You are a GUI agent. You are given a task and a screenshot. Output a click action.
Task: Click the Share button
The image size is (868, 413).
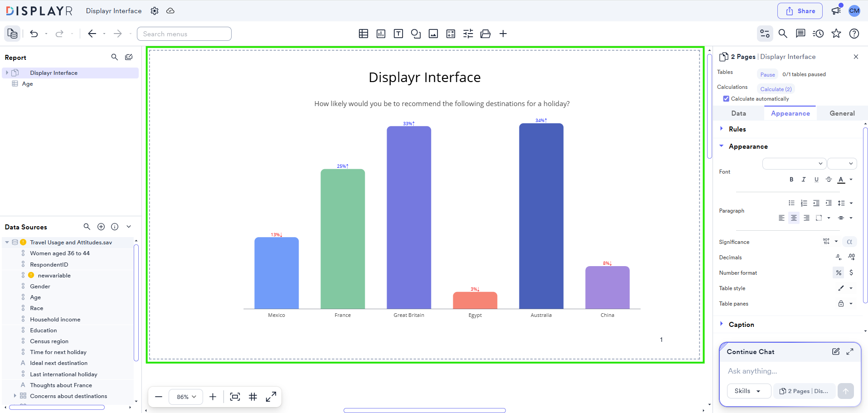click(x=800, y=11)
